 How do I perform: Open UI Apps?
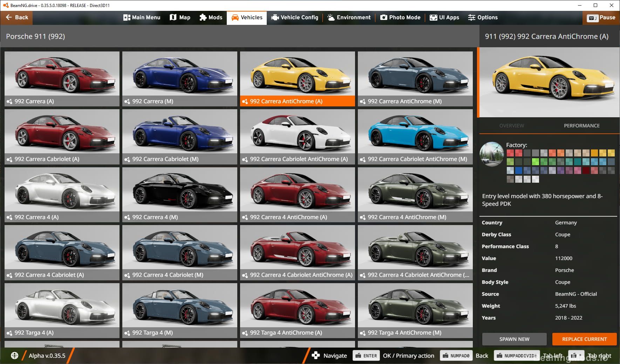pyautogui.click(x=444, y=17)
